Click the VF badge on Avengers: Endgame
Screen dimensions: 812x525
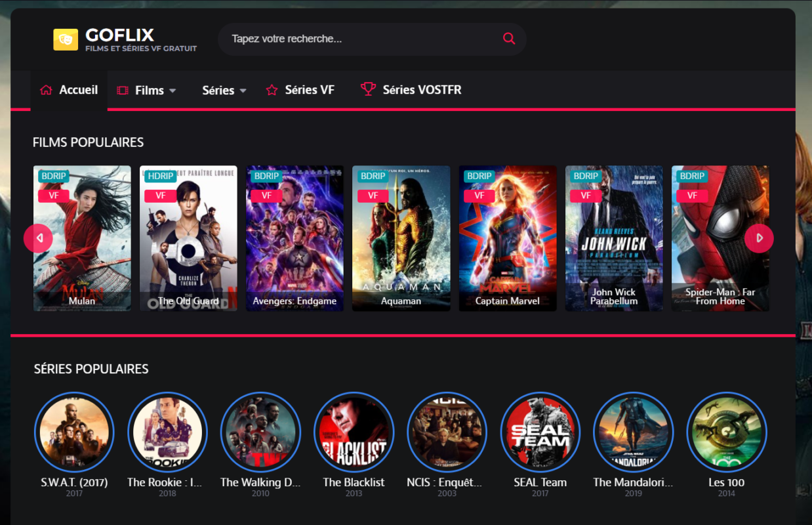266,196
